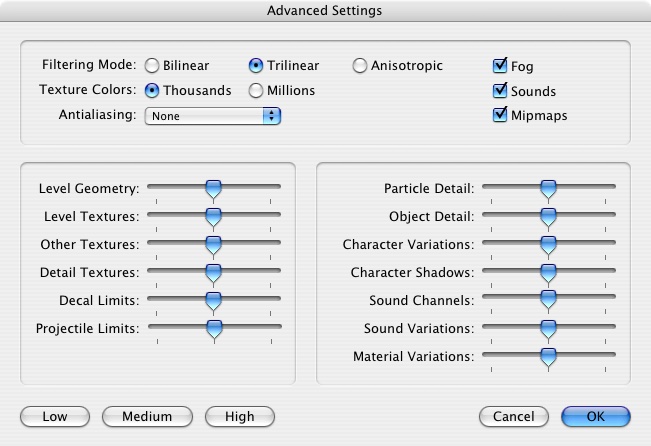
Task: Click the Particle Detail slider handle
Action: pyautogui.click(x=547, y=188)
